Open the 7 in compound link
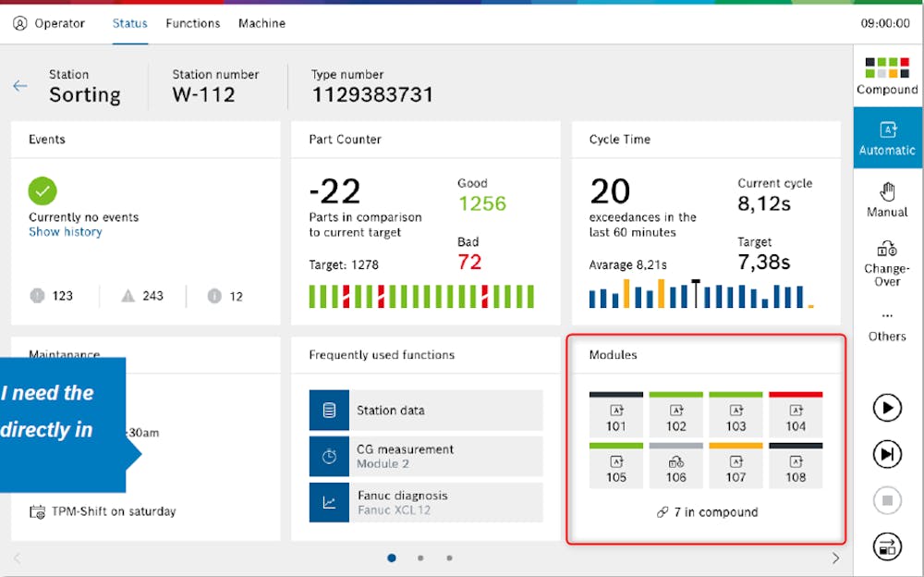This screenshot has width=924, height=577. [706, 511]
